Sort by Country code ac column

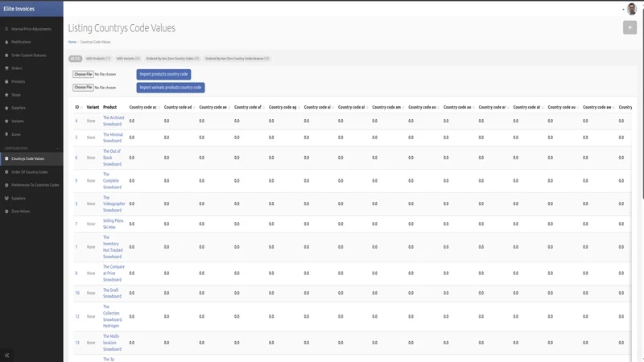coord(144,107)
